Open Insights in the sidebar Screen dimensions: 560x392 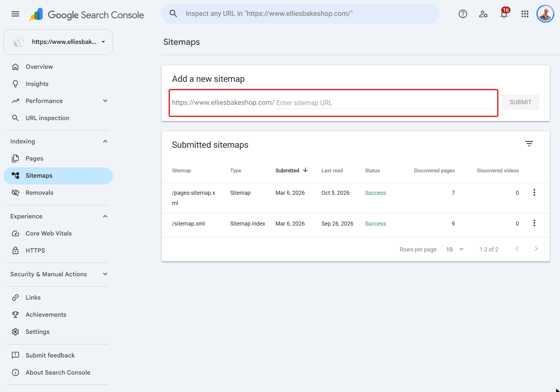click(58, 84)
